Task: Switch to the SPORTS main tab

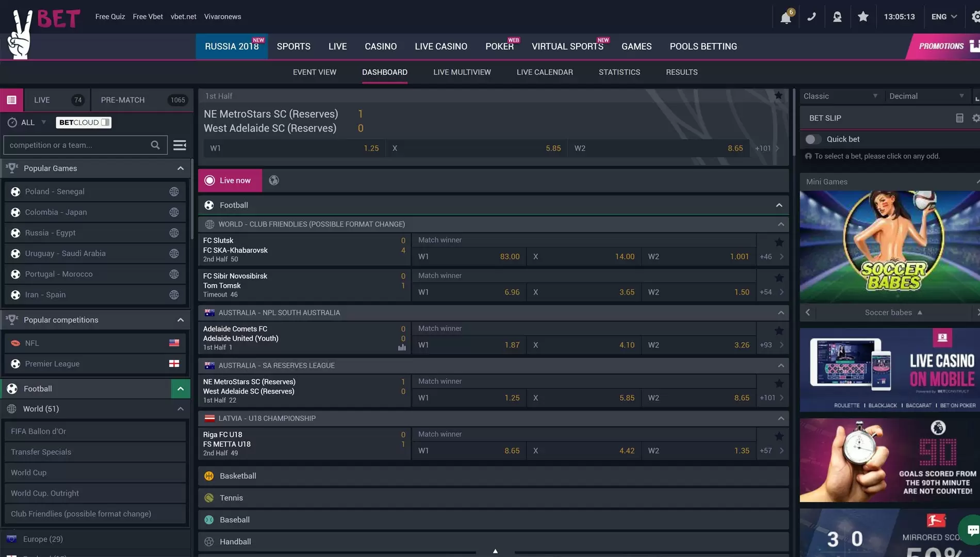Action: coord(293,46)
